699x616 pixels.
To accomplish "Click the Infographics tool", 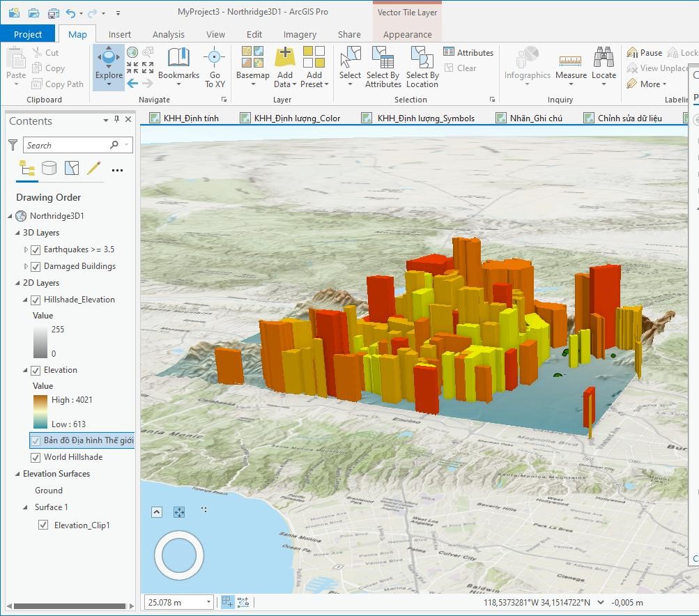I will pos(528,67).
